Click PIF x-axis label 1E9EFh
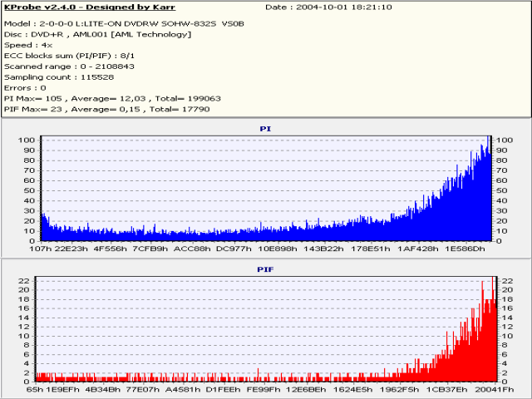The image size is (532, 399). point(63,390)
